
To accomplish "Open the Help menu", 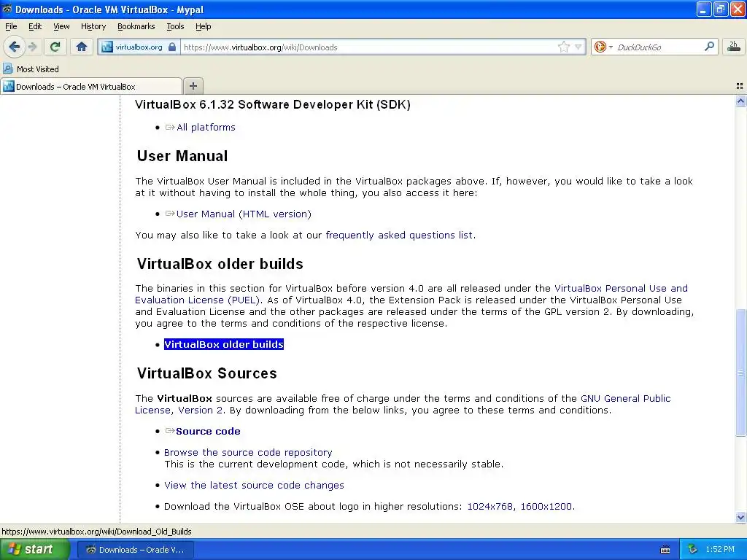I will pos(204,26).
